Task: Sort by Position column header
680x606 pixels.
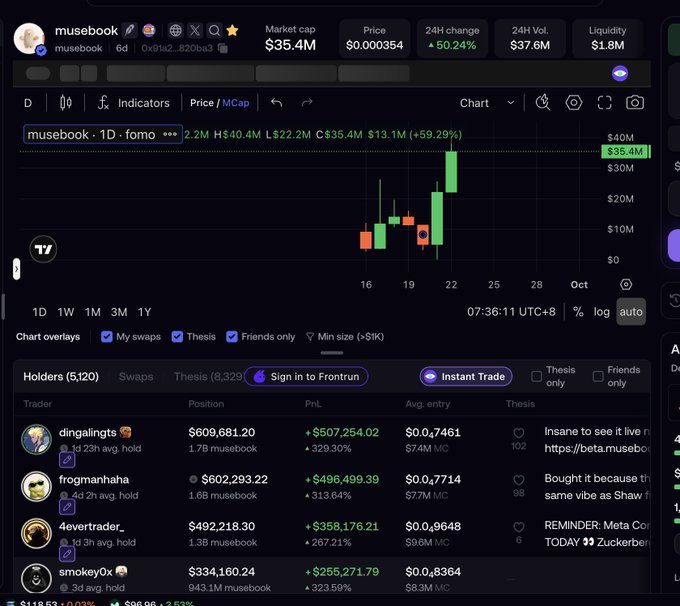Action: coord(206,404)
